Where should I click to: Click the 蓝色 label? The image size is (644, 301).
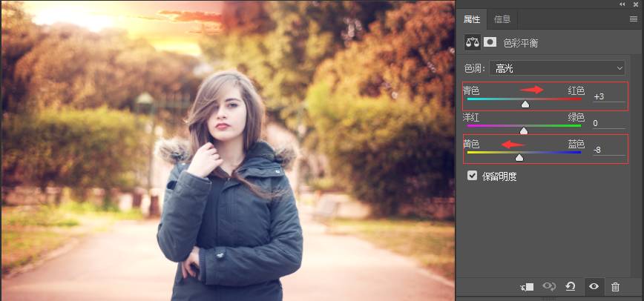coord(576,144)
